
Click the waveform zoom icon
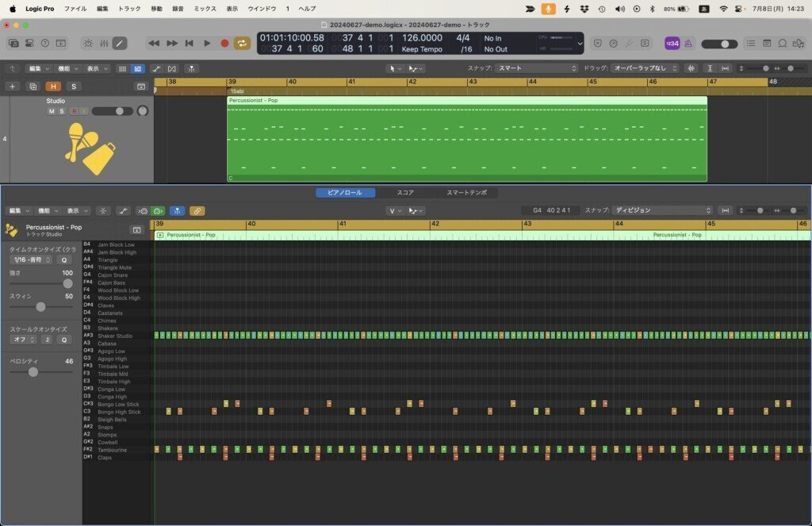pos(691,68)
